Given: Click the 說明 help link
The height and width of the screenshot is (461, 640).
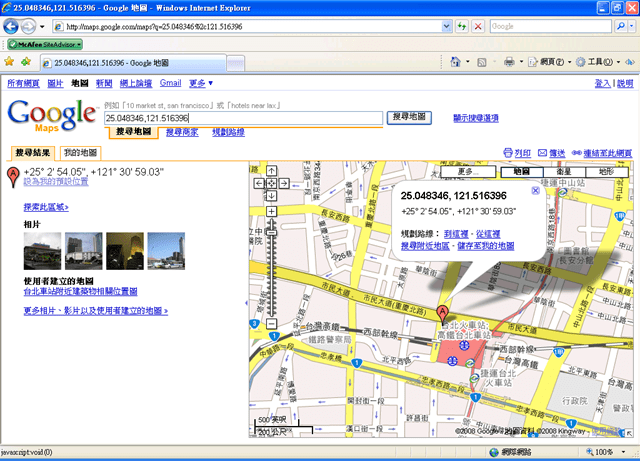Looking at the screenshot, I should pos(625,83).
